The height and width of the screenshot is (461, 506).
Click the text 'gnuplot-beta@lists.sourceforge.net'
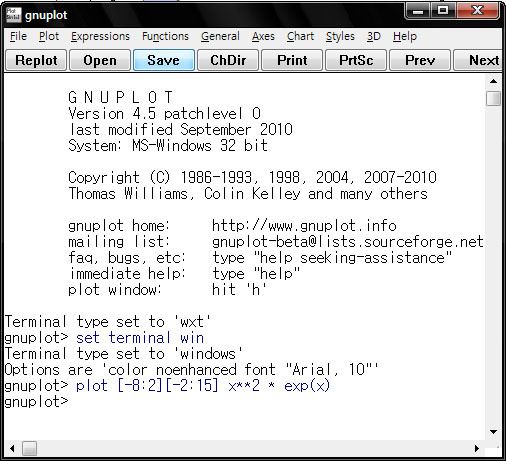click(348, 242)
